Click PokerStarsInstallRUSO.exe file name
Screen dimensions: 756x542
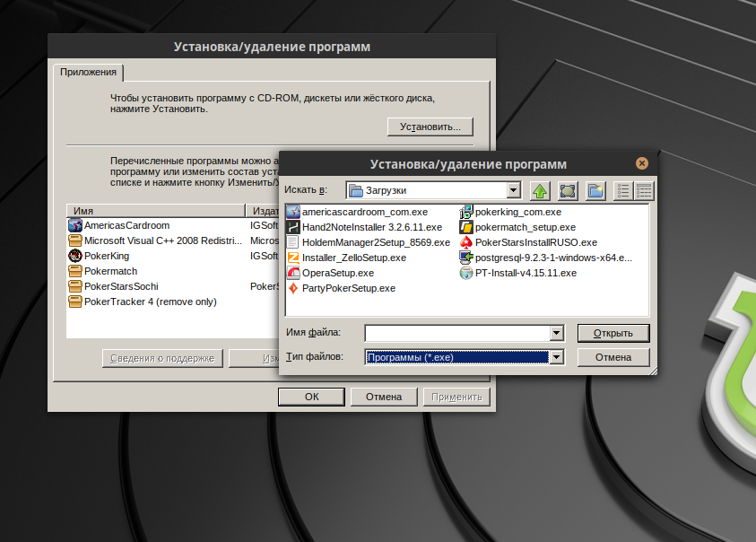(536, 242)
